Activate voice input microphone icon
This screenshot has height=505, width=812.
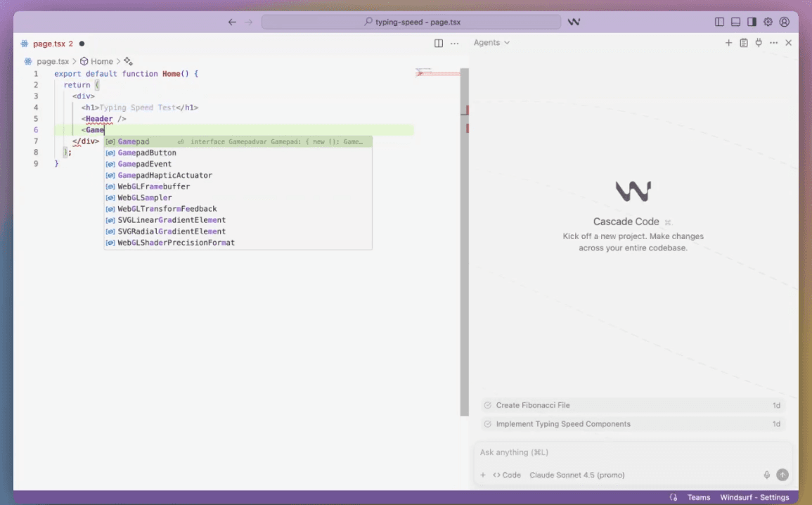point(766,475)
